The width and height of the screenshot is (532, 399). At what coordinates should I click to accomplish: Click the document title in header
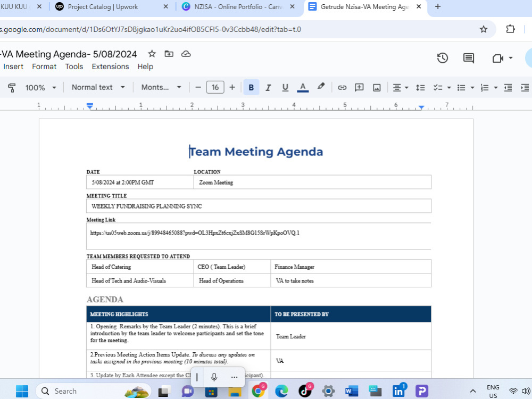(x=69, y=54)
